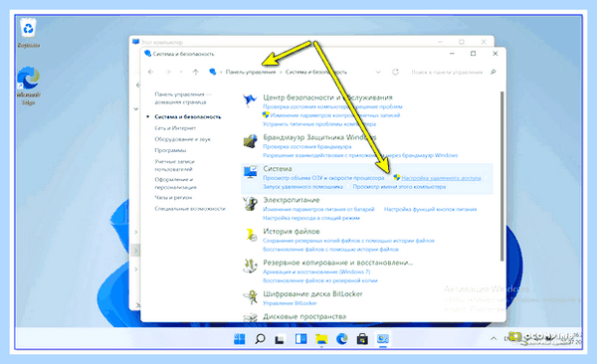Open Устранить типичные проблемы компьютера link
597x364 pixels.
coord(319,124)
